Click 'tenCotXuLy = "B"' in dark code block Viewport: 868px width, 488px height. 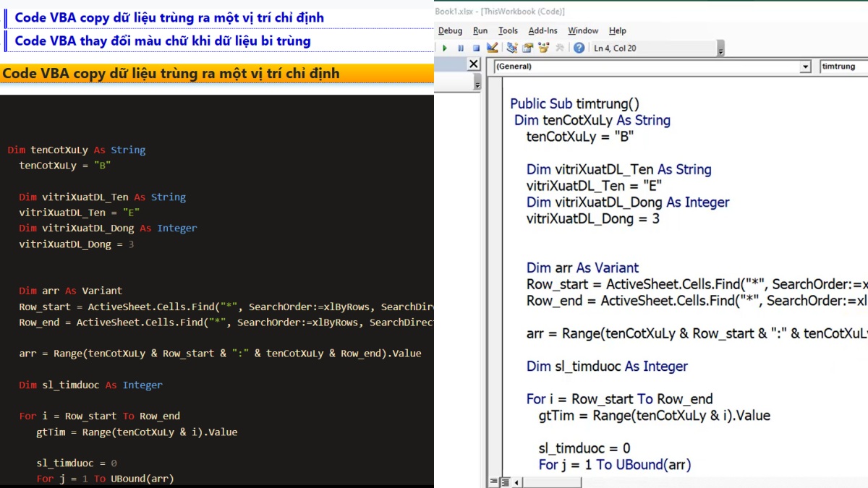coord(65,166)
